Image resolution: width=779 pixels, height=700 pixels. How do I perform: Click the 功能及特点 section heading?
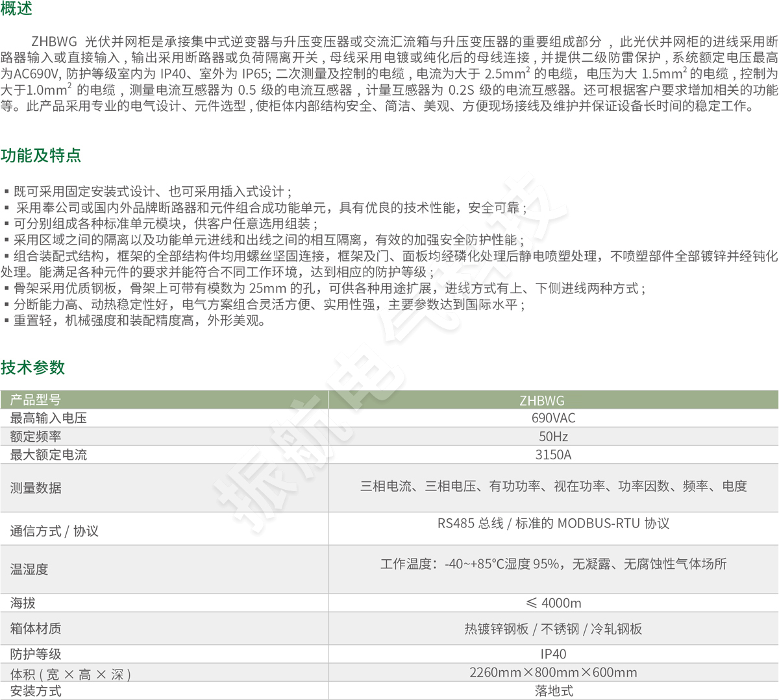click(41, 155)
